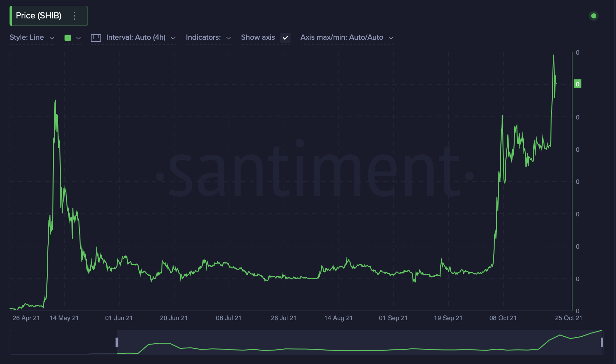
Task: Pick the green line color swatch
Action: pos(68,38)
